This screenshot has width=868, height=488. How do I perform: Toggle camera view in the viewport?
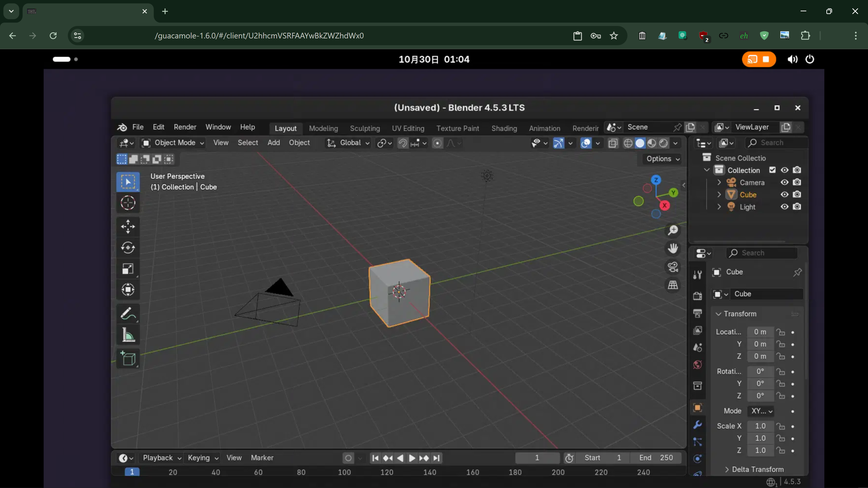[673, 267]
